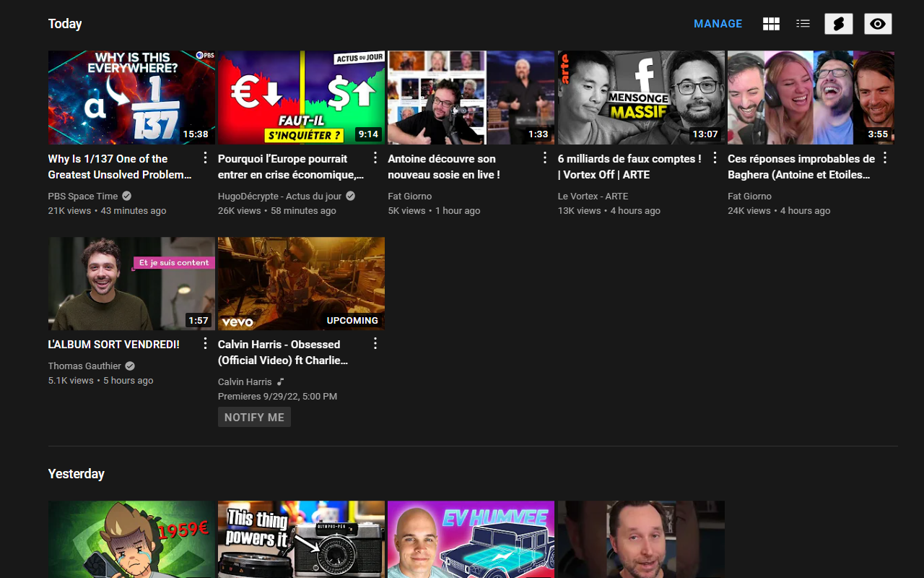This screenshot has width=924, height=578.
Task: Go to Fat Giorno channel under Baghera video
Action: 749,196
